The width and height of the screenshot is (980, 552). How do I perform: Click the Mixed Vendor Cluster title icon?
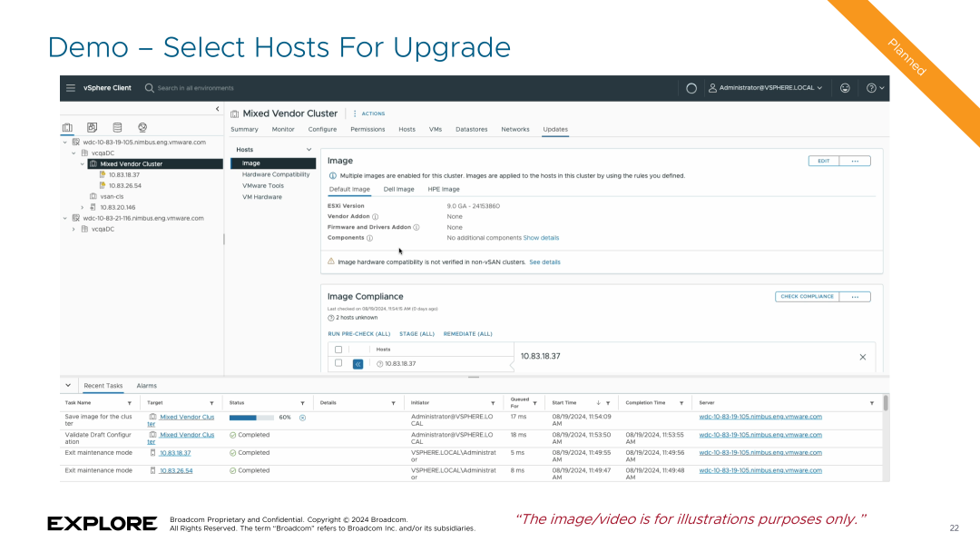coord(234,113)
